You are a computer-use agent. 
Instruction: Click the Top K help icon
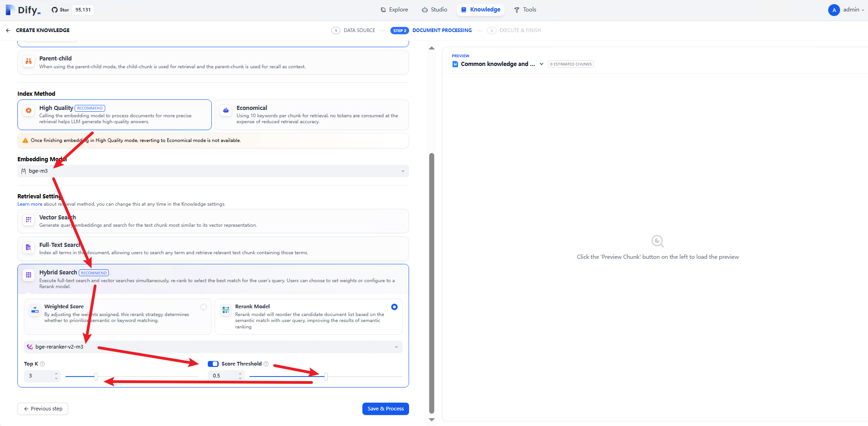coord(43,364)
